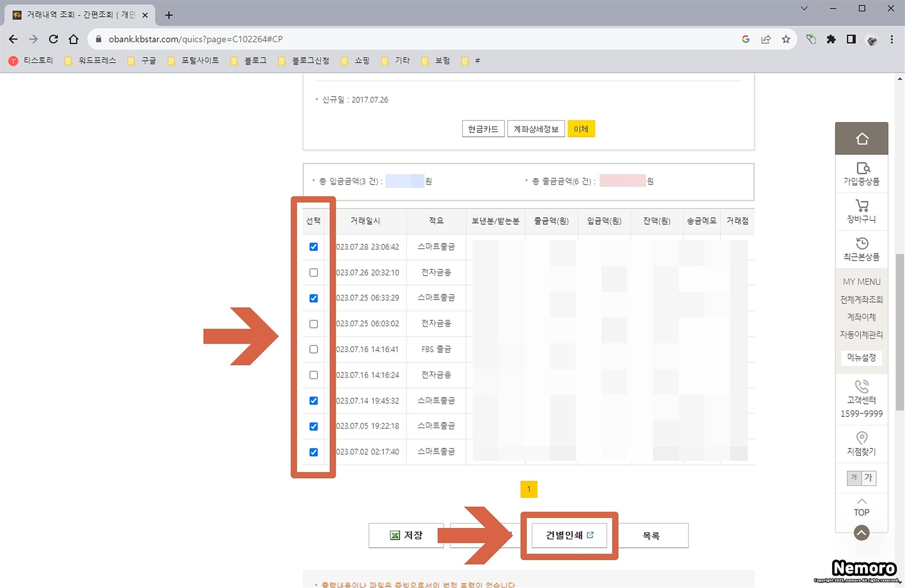The image size is (905, 588).
Task: Click the home icon in side quick menu
Action: pyautogui.click(x=861, y=139)
